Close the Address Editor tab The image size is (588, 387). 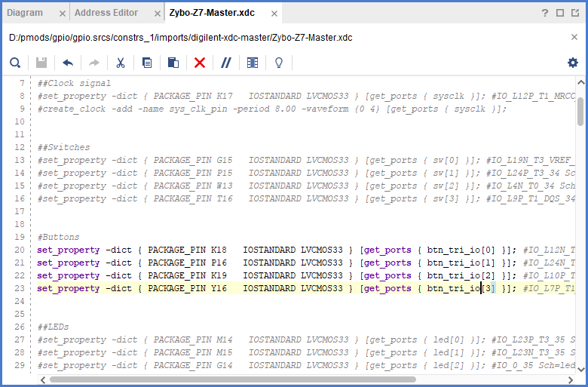[x=158, y=14]
